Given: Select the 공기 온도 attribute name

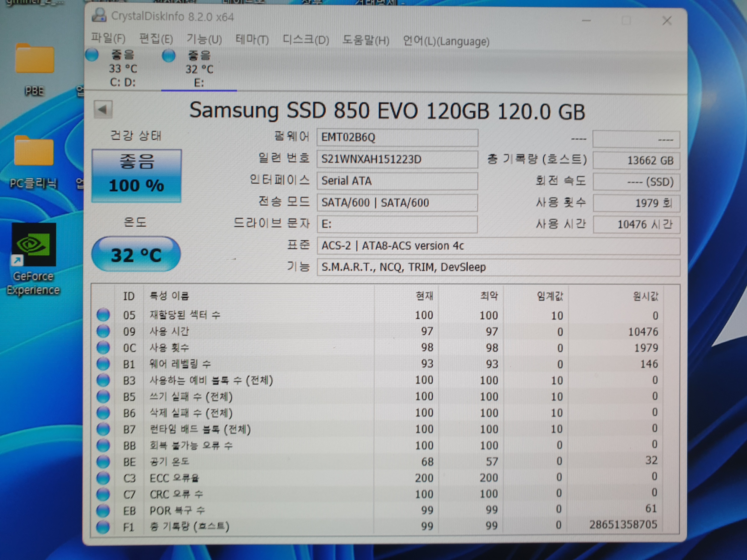Looking at the screenshot, I should tap(170, 461).
